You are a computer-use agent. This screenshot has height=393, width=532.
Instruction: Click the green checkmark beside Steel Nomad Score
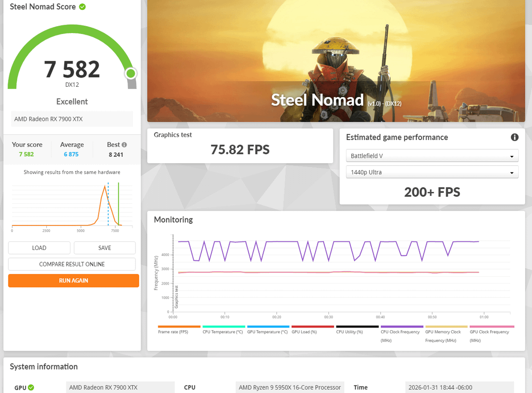tap(82, 7)
